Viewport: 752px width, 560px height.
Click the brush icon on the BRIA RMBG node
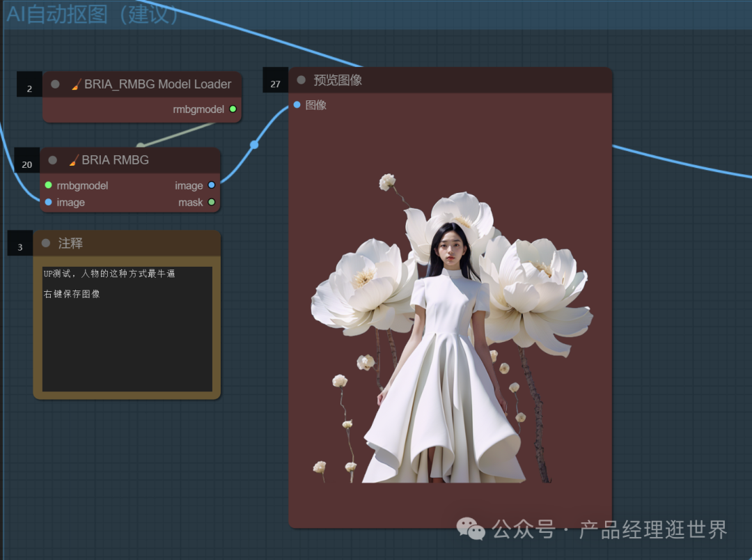click(73, 160)
